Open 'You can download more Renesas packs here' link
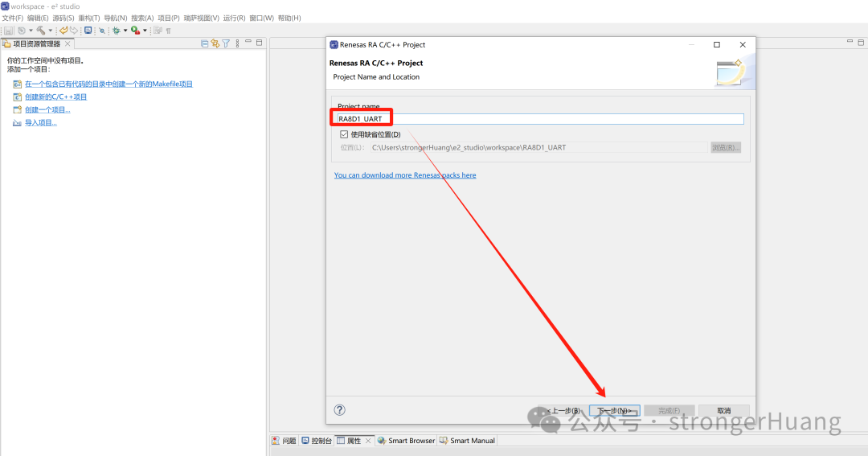The height and width of the screenshot is (456, 868). coord(405,175)
